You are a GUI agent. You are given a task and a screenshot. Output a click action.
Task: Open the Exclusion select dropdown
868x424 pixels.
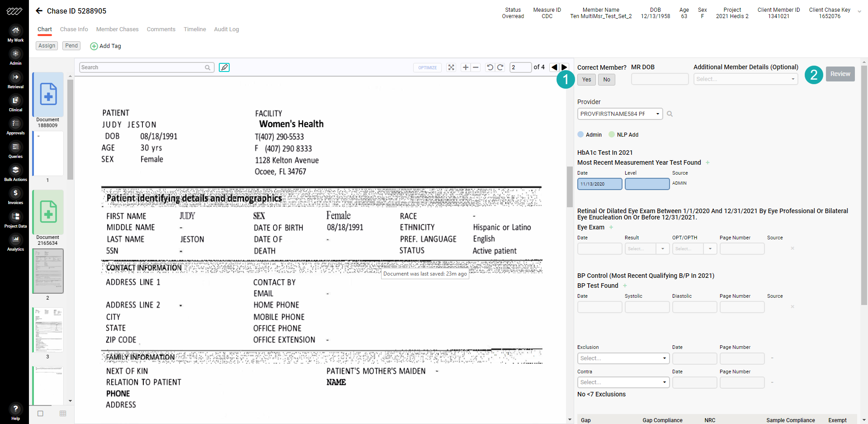(x=623, y=358)
